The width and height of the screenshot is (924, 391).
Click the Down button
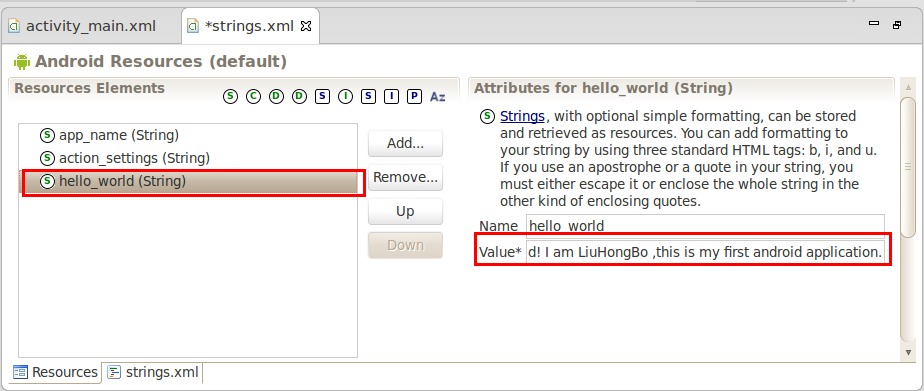[405, 246]
